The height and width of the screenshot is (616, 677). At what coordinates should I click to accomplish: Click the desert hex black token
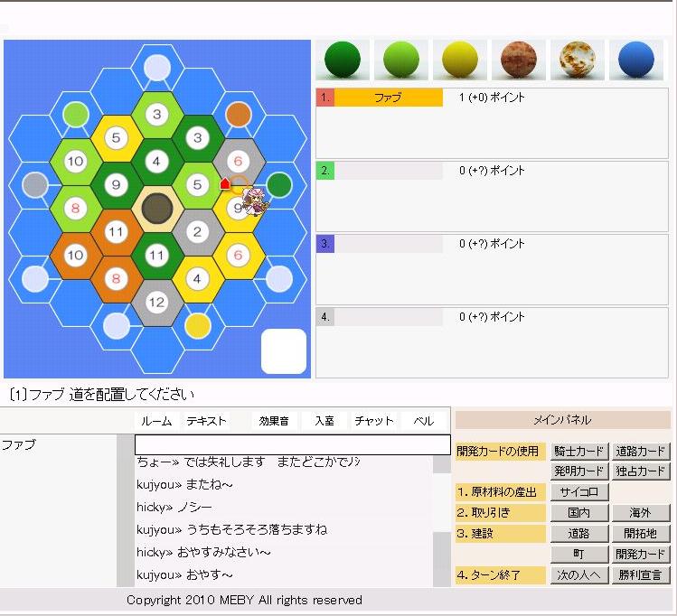[x=157, y=209]
